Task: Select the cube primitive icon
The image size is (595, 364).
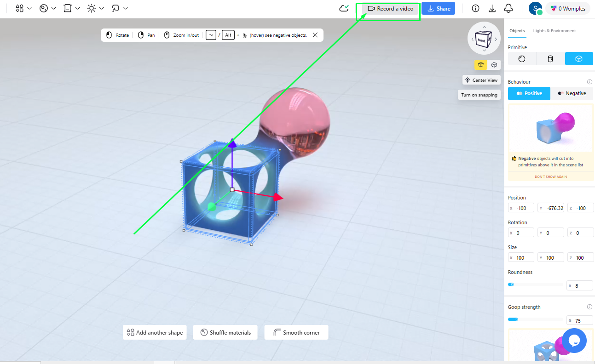Action: tap(579, 59)
